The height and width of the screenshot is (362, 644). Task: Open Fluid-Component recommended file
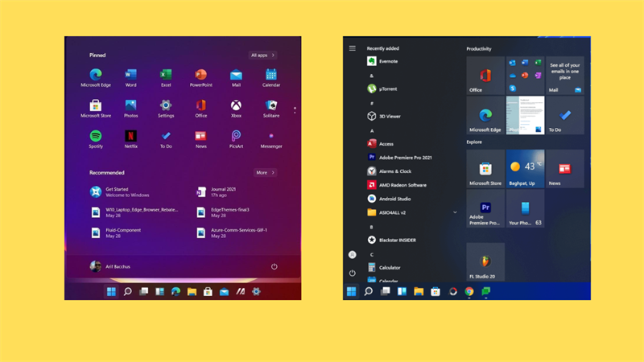tap(115, 232)
